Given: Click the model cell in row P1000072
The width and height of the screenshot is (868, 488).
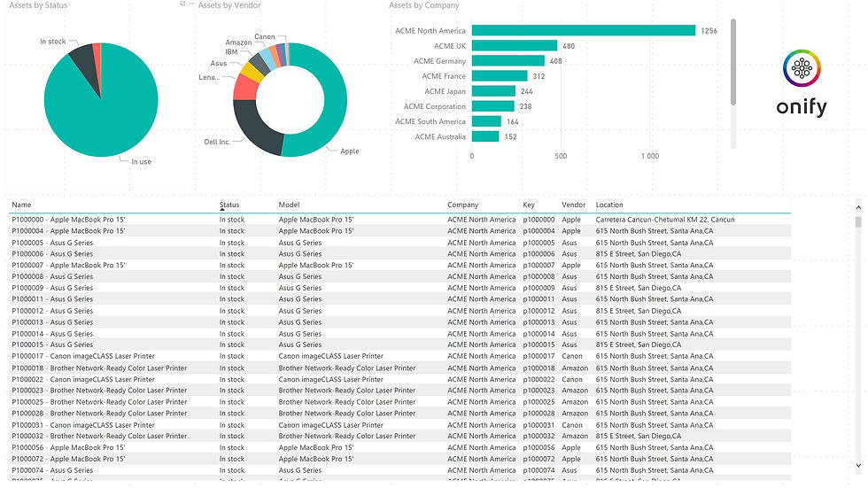Looking at the screenshot, I should (316, 459).
